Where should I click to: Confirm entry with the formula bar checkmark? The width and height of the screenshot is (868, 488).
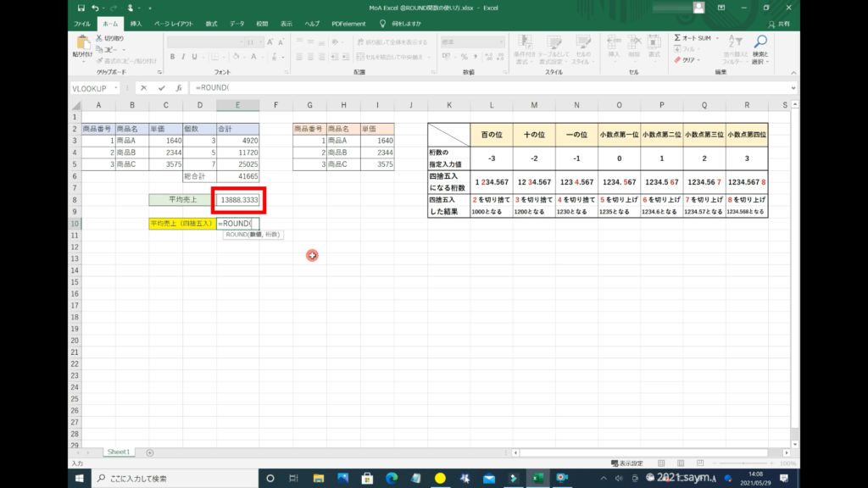[x=160, y=87]
